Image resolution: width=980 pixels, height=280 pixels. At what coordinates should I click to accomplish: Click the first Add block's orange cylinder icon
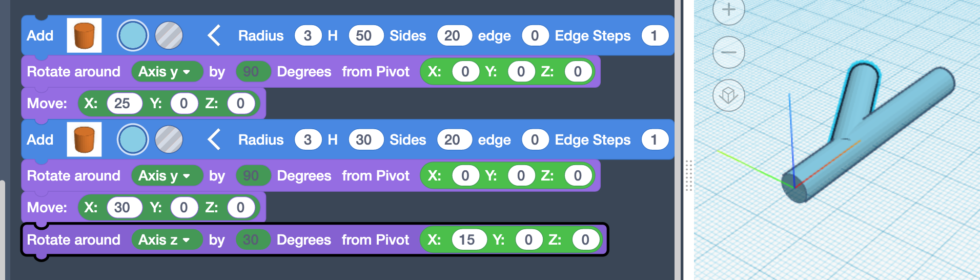[x=84, y=35]
